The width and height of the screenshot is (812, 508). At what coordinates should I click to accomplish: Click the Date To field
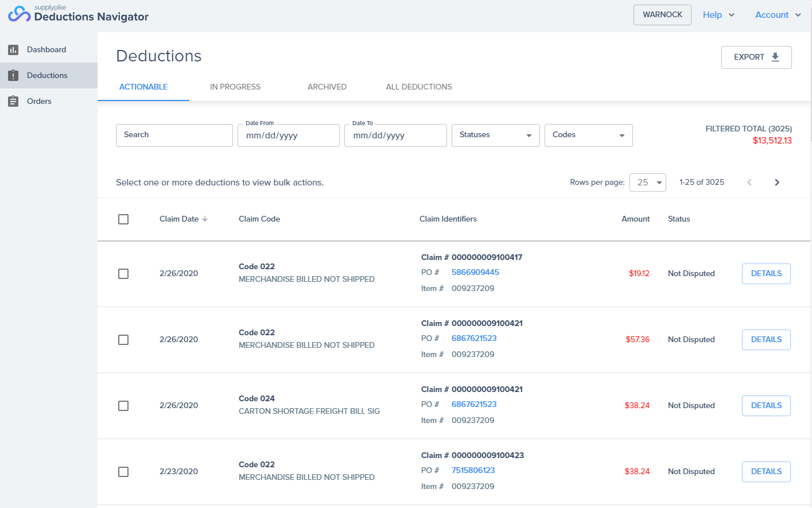(x=395, y=135)
